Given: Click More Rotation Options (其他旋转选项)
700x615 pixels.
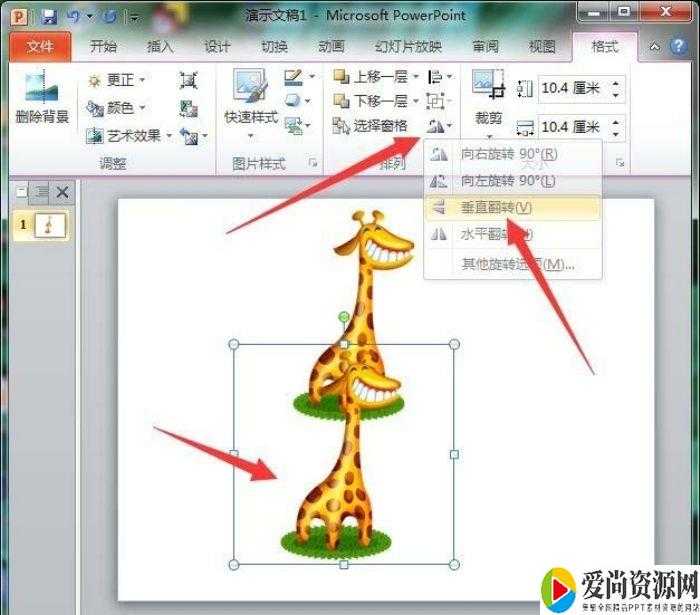Looking at the screenshot, I should (x=513, y=264).
